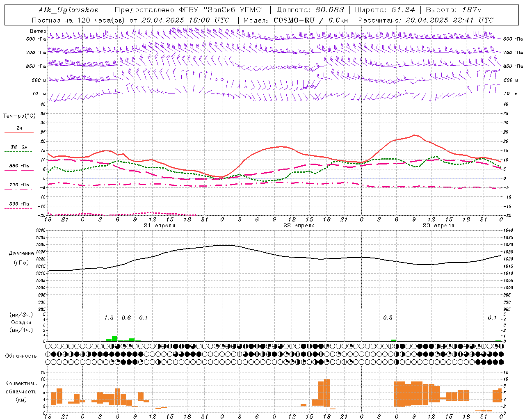Screen dimensions: 525x420
Task: Click the '1.2' precipitation amount value
Action: (109, 318)
